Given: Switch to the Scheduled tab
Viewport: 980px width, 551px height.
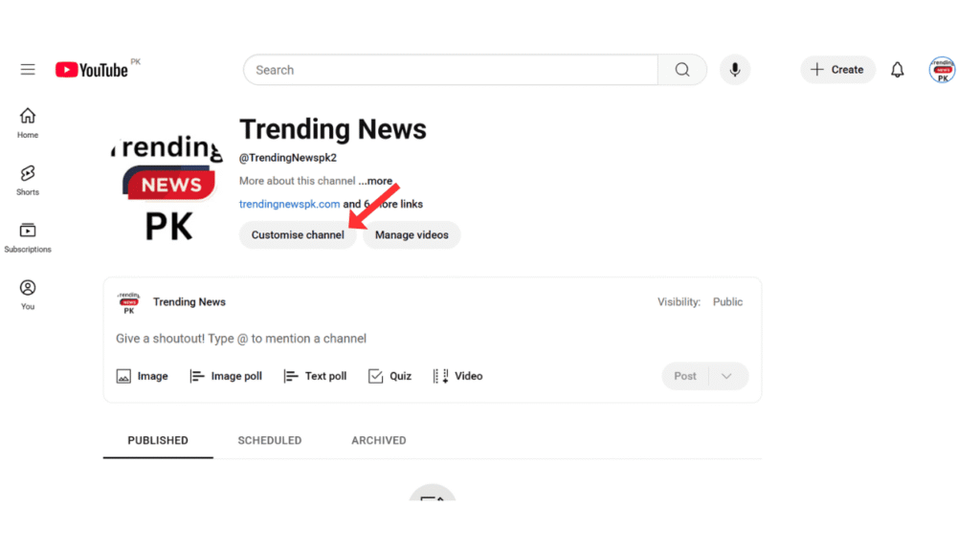Looking at the screenshot, I should click(269, 440).
